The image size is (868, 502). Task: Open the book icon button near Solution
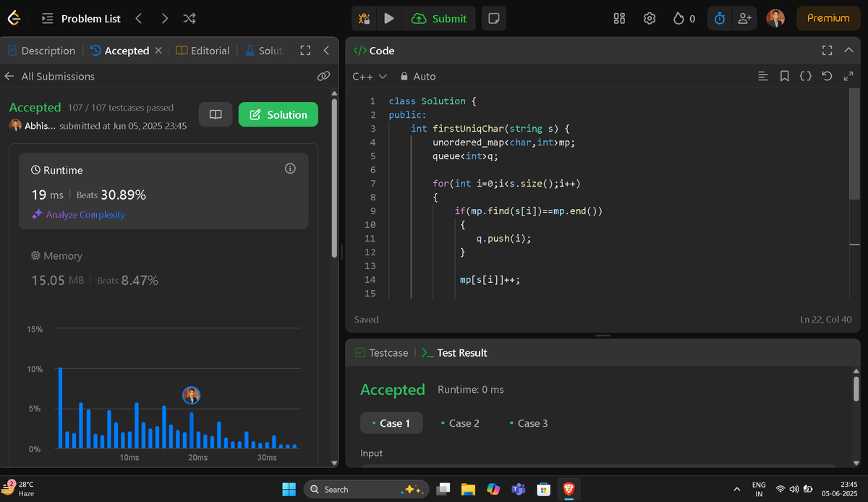[x=215, y=114]
